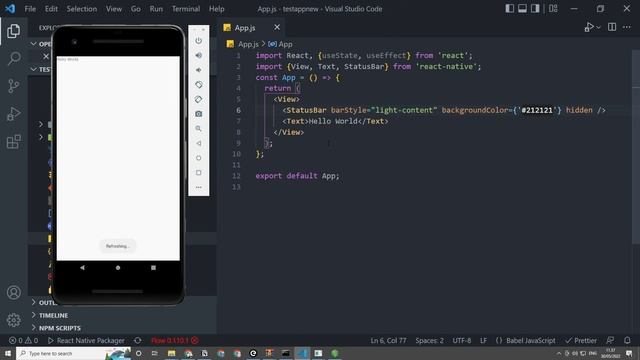The width and height of the screenshot is (640, 360).
Task: Open the Accounts menu icon
Action: 13,292
